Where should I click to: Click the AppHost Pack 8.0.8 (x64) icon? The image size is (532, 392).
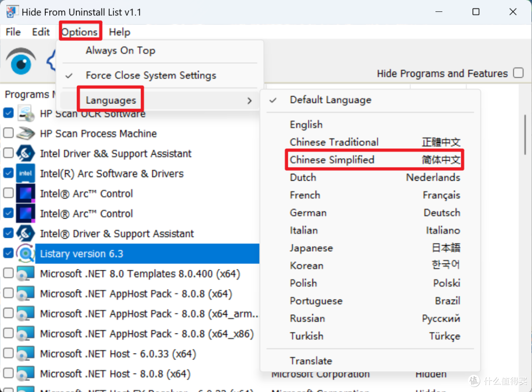pyautogui.click(x=26, y=294)
